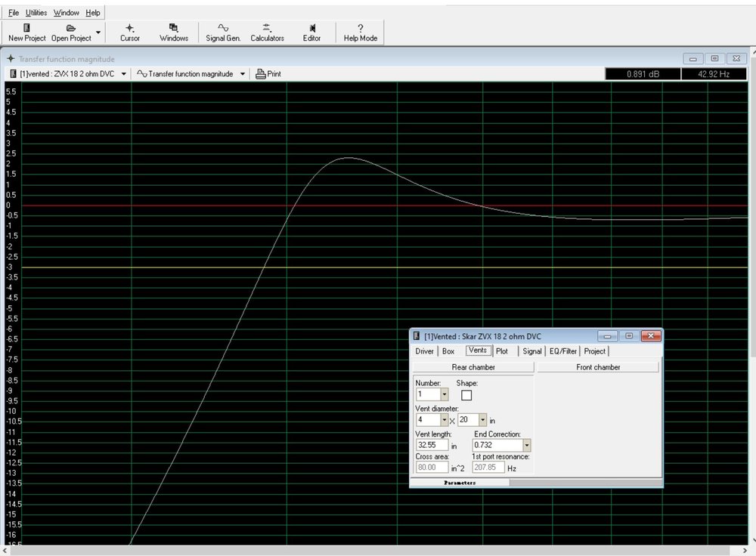Restore the Transfer function magnitude window
Viewport: 756px width, 556px height.
714,59
